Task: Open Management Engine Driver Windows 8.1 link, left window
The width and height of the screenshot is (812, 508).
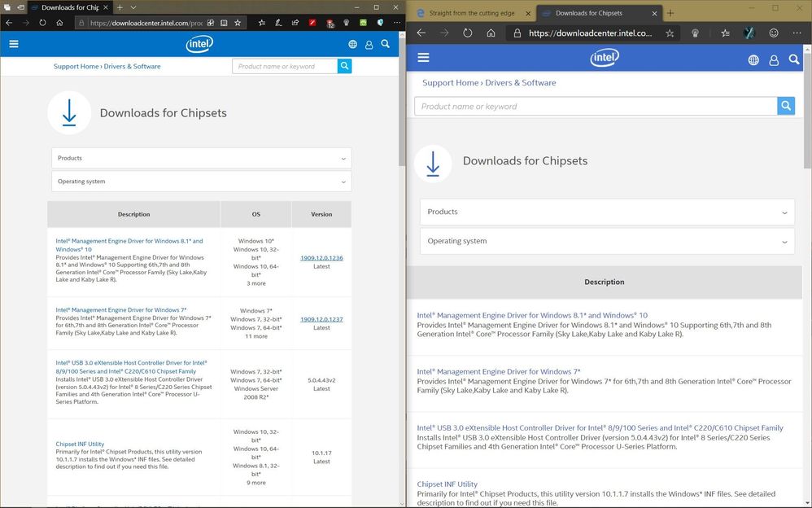Action: (129, 245)
